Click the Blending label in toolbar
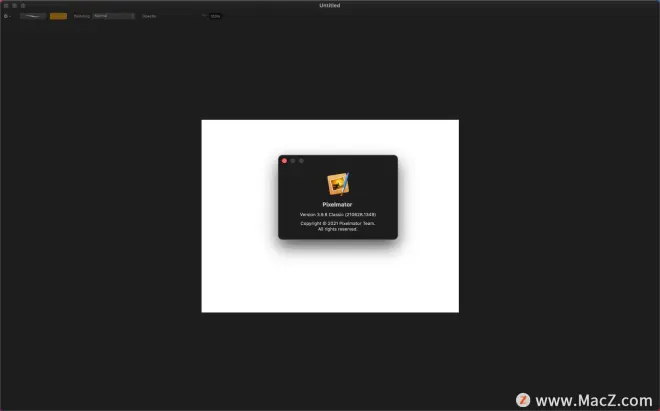The image size is (660, 411). click(x=81, y=16)
